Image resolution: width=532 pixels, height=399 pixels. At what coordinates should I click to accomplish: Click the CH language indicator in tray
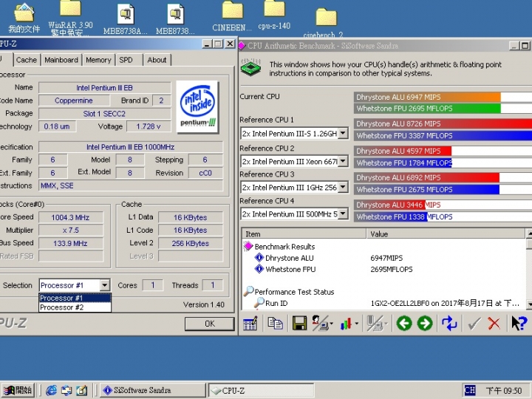tap(470, 390)
